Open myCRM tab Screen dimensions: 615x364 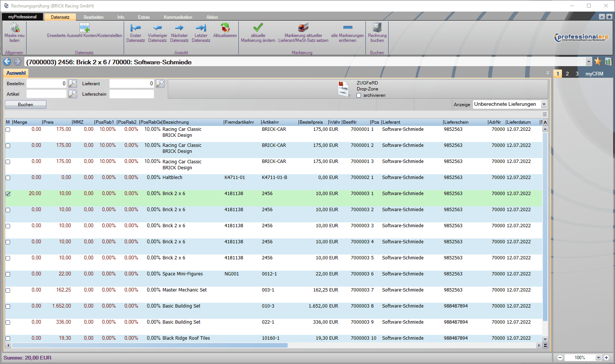(594, 74)
